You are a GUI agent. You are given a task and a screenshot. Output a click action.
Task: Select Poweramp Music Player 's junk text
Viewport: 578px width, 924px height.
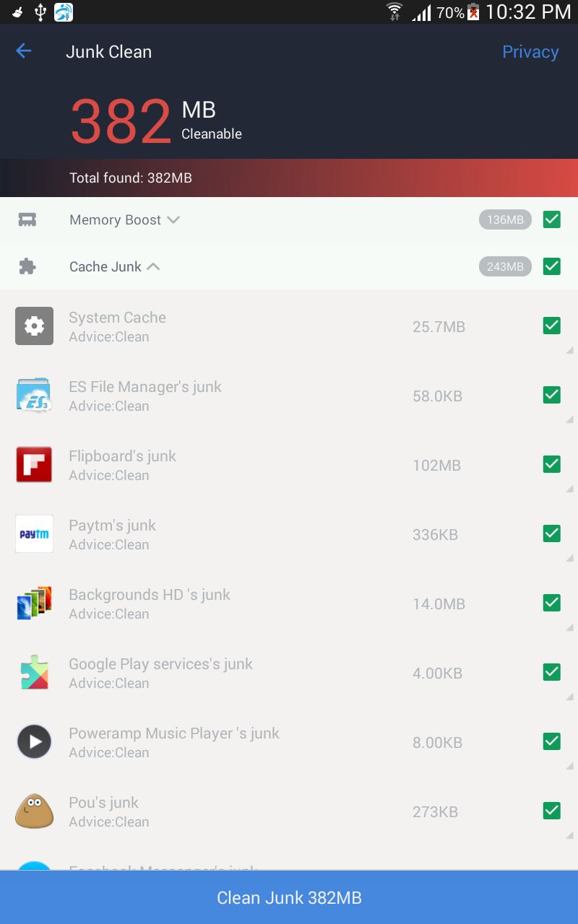pos(174,733)
